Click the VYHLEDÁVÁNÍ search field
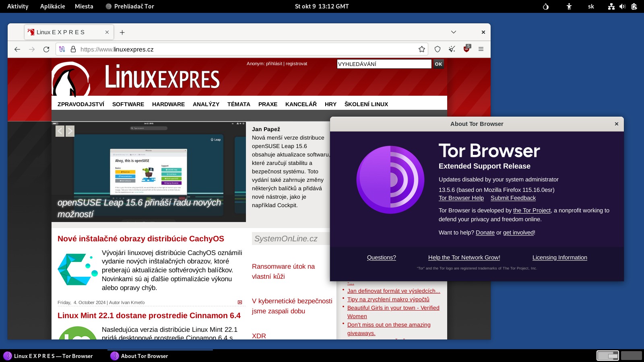The image size is (644, 362). tap(384, 64)
